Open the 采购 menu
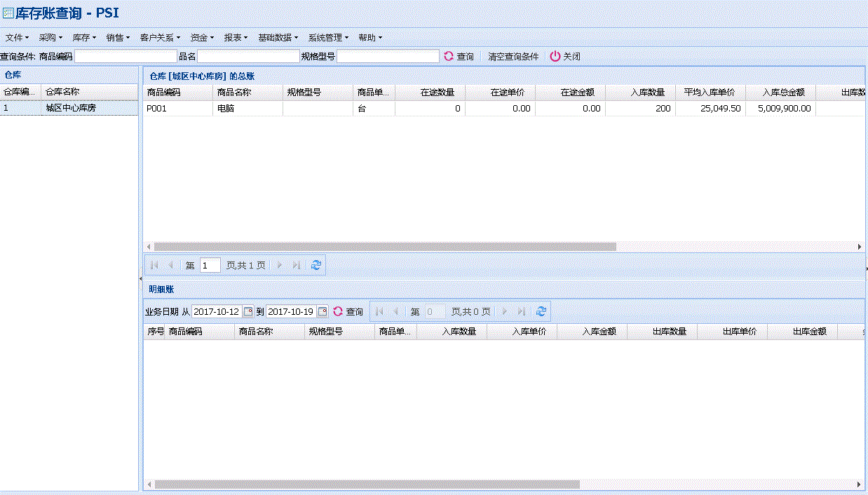 (51, 37)
